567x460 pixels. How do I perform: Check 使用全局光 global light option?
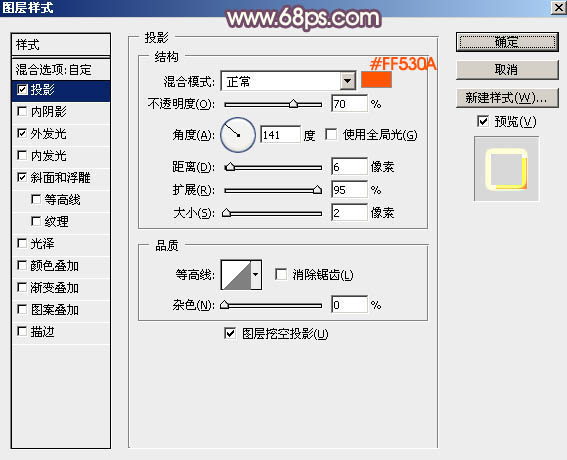click(x=331, y=135)
